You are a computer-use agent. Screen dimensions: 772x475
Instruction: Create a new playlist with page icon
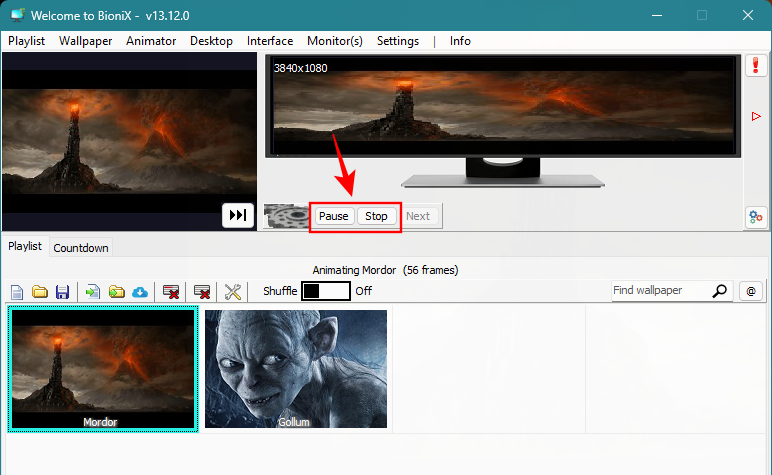(17, 292)
